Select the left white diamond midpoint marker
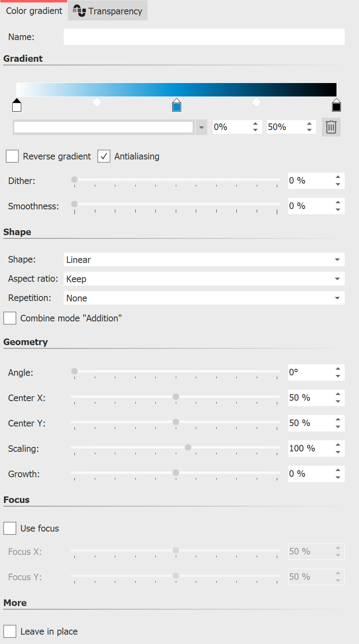Screen dimensions: 359x644 [x=97, y=102]
